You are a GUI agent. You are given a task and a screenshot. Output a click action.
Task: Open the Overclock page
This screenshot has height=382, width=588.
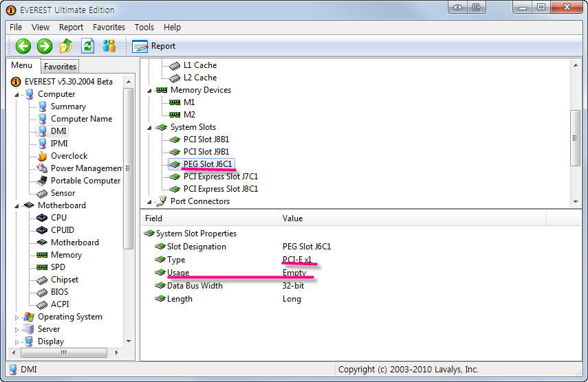pos(69,156)
